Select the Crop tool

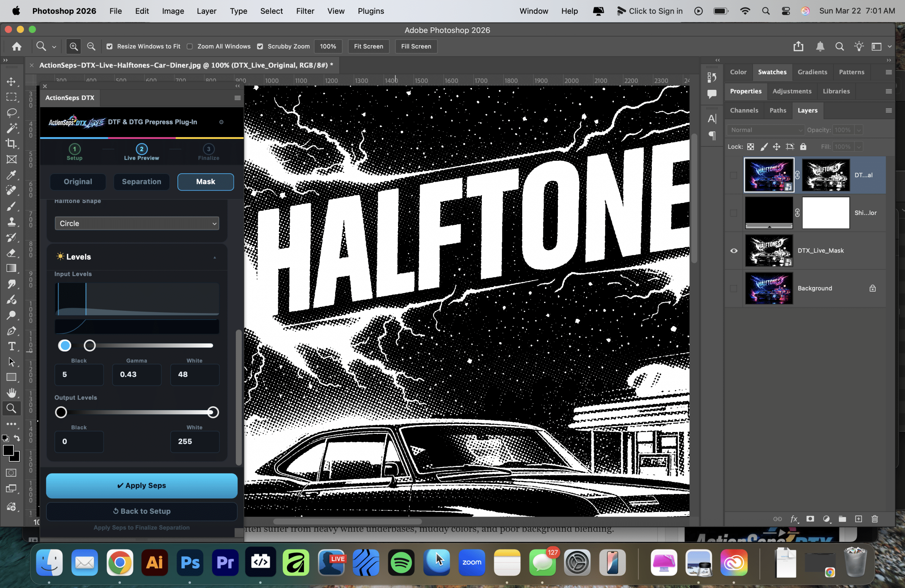(x=11, y=144)
